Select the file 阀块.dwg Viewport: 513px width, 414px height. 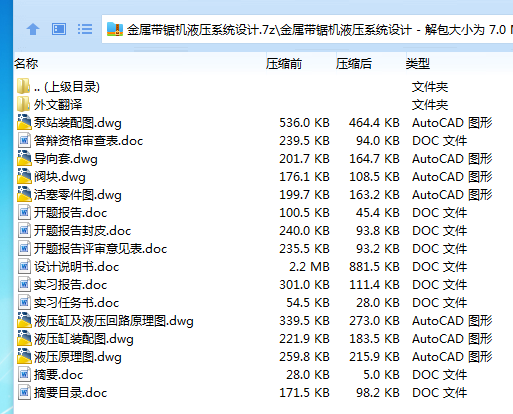click(60, 177)
